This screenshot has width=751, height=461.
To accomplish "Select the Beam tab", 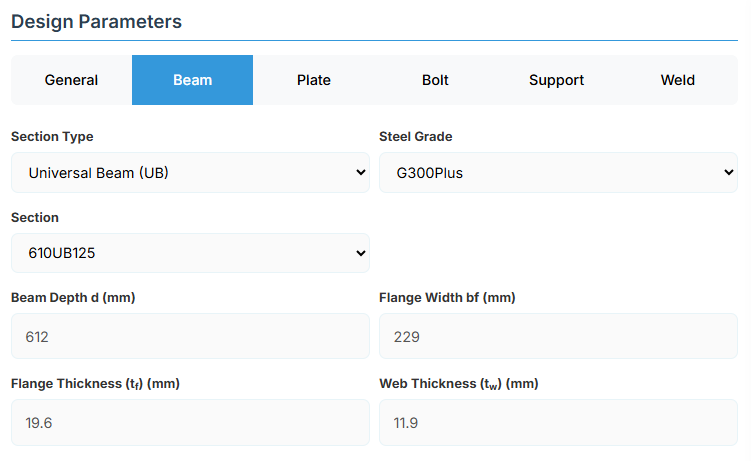I will point(192,80).
